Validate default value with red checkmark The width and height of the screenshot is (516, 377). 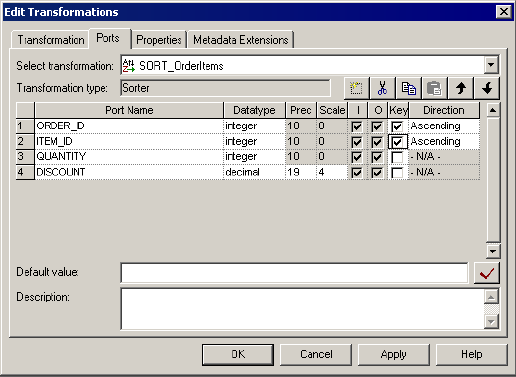coord(487,273)
